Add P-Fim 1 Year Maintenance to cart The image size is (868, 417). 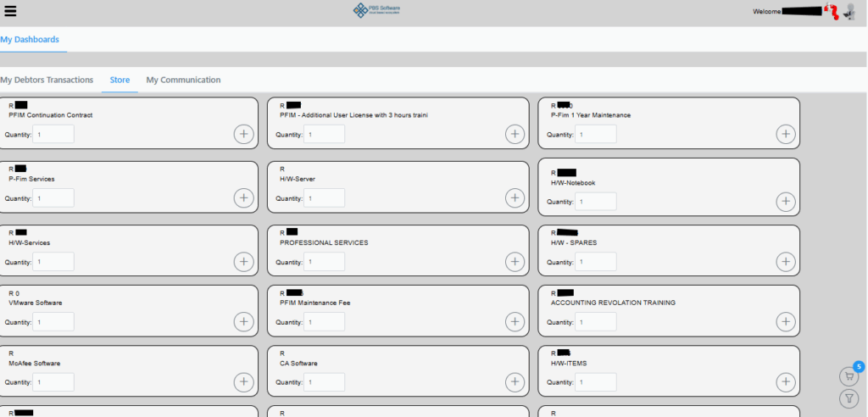tap(786, 134)
